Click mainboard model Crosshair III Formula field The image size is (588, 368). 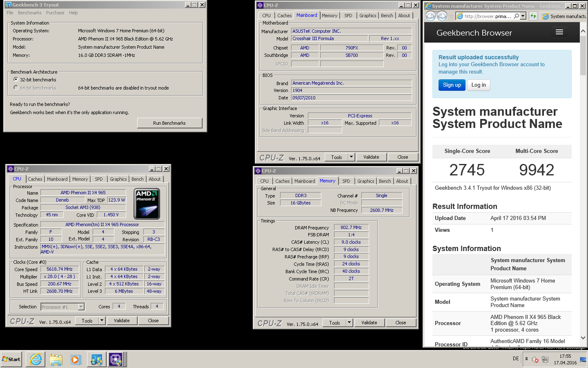[x=330, y=38]
